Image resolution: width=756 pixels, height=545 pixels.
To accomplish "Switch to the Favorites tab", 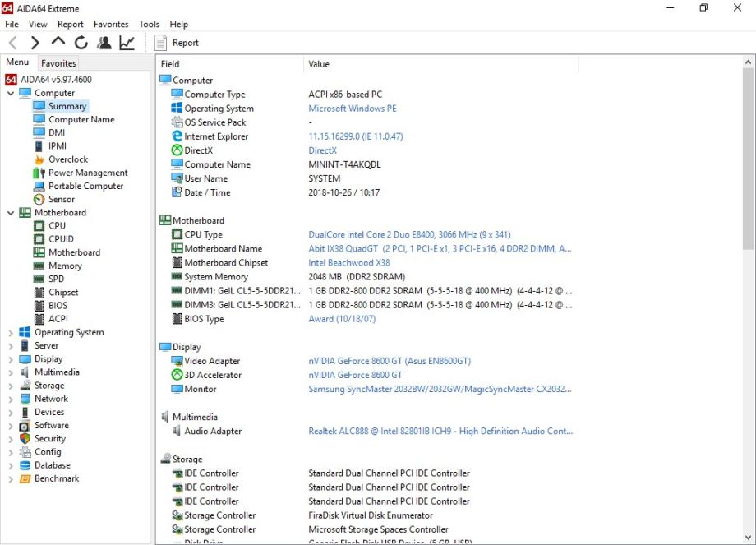I will point(58,63).
